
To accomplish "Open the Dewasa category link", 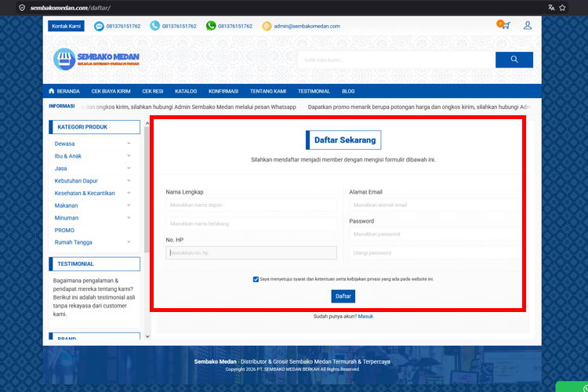I will 64,143.
